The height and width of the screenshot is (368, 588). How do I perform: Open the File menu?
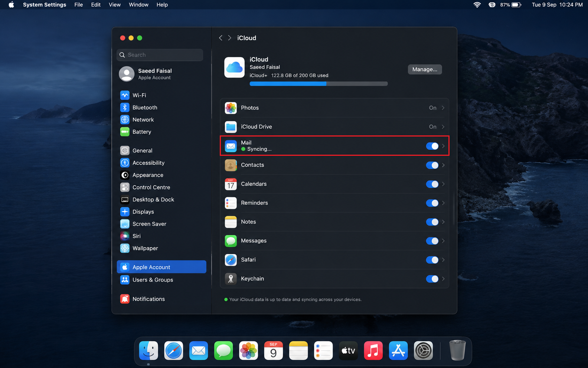79,5
